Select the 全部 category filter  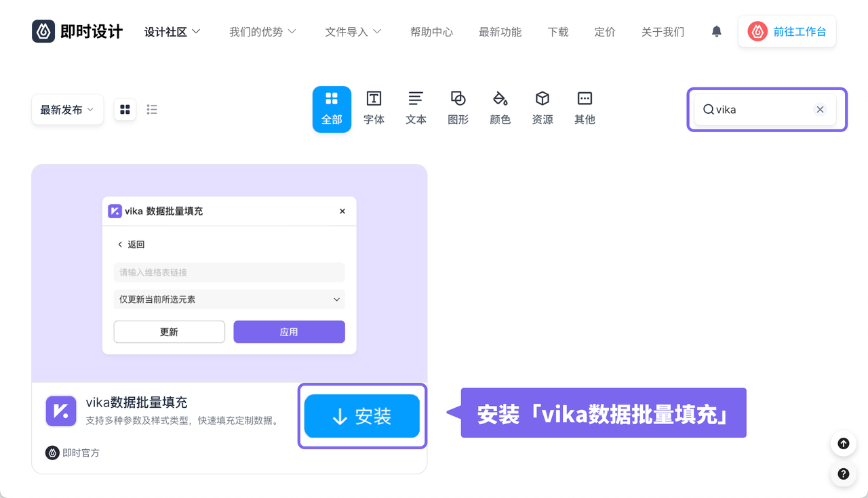click(332, 108)
